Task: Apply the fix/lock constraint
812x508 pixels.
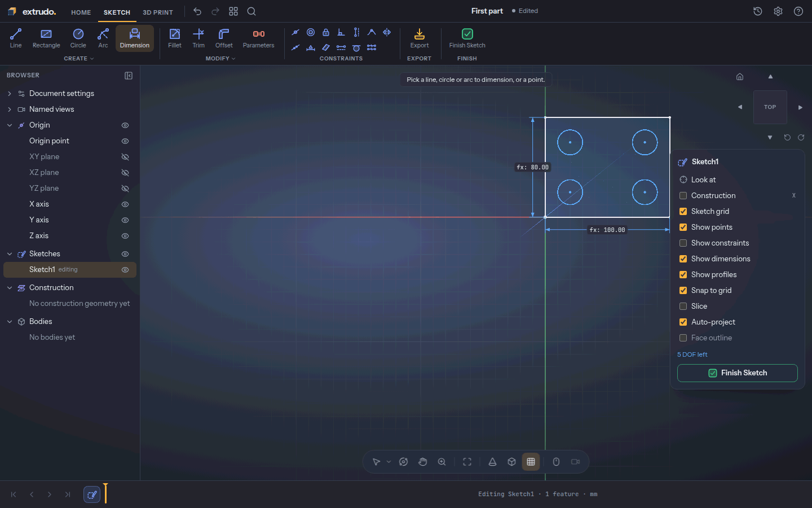Action: [x=326, y=32]
